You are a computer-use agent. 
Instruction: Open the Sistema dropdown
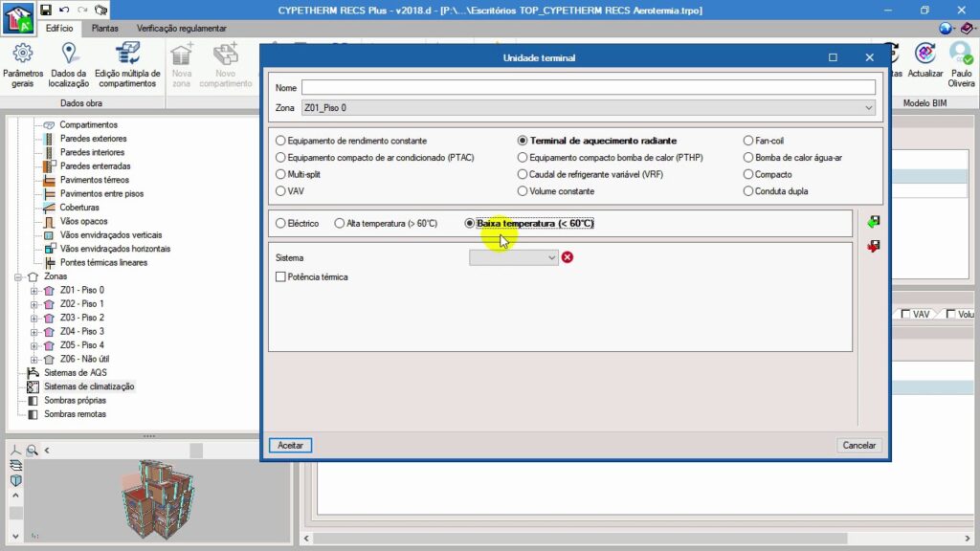click(514, 257)
